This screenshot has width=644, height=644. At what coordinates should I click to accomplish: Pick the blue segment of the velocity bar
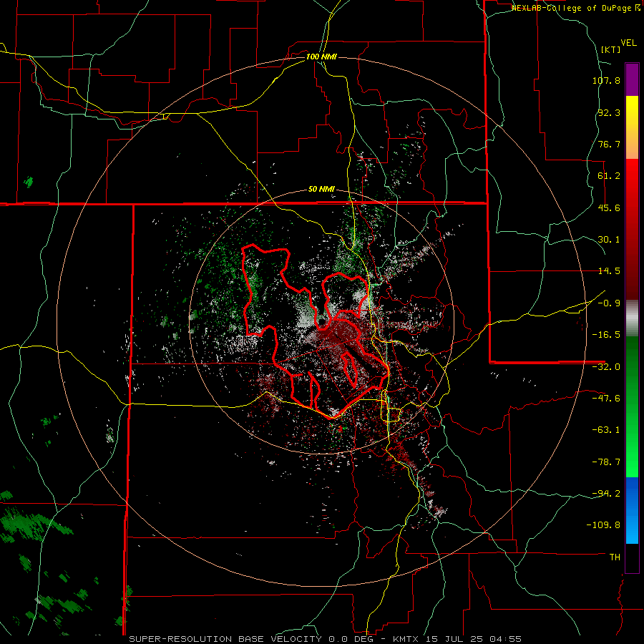click(632, 510)
